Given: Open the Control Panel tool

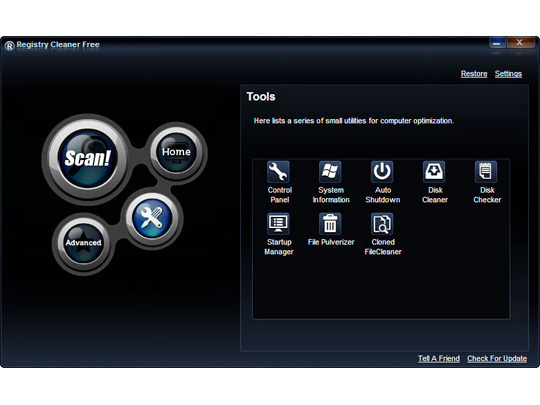Looking at the screenshot, I should [279, 183].
